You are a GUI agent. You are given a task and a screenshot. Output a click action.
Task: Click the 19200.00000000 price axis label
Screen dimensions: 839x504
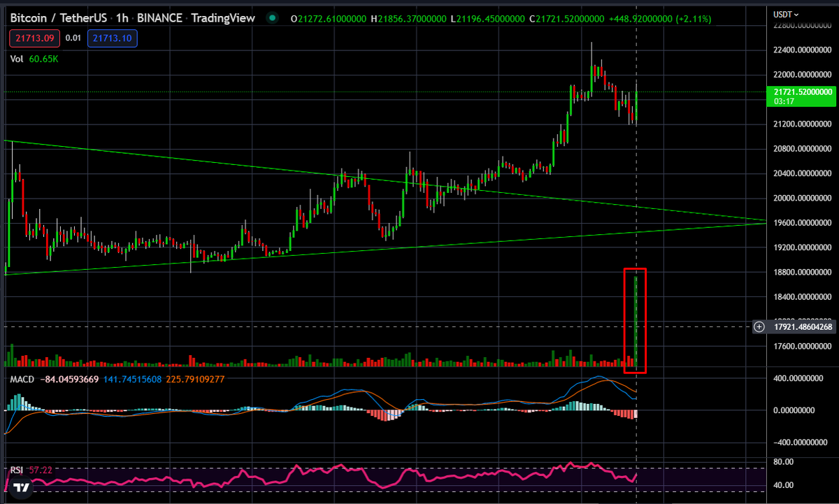coord(804,247)
